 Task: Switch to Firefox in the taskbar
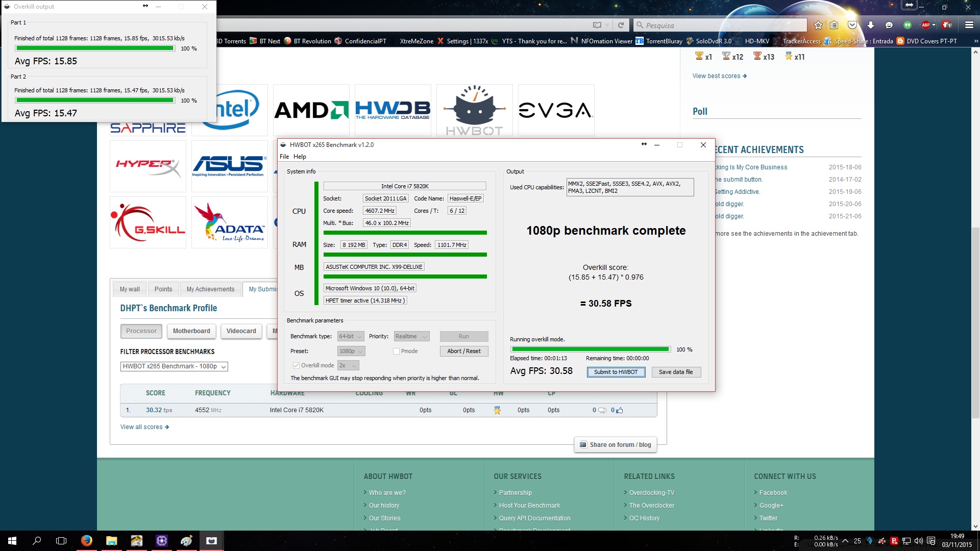86,541
